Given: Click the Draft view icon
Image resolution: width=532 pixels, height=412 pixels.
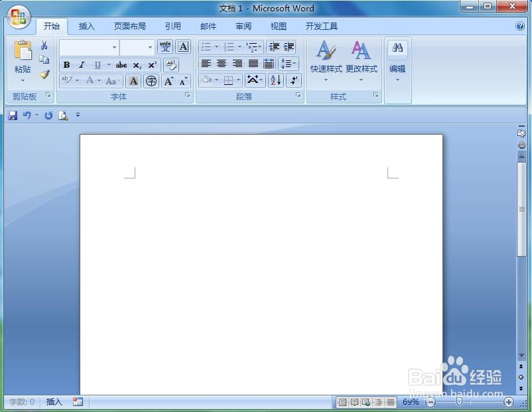Looking at the screenshot, I should pyautogui.click(x=391, y=402).
